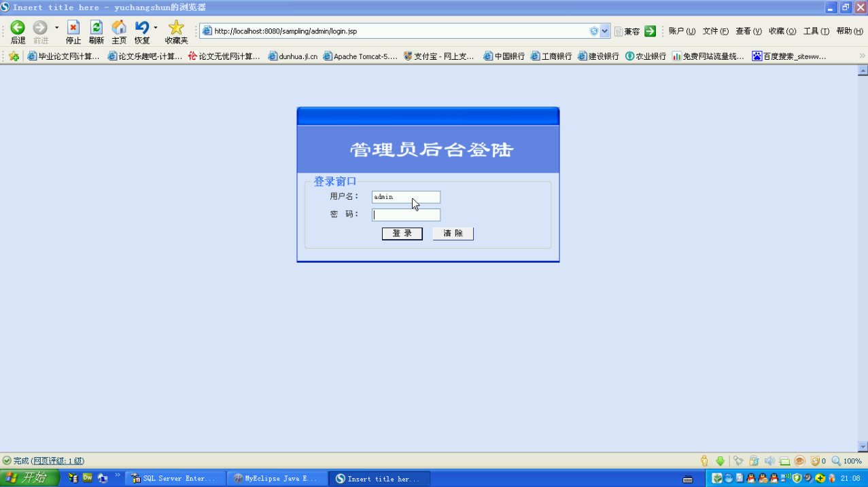Click the keyboard language bar icon
Screen dimensions: 868x487
coord(688,480)
